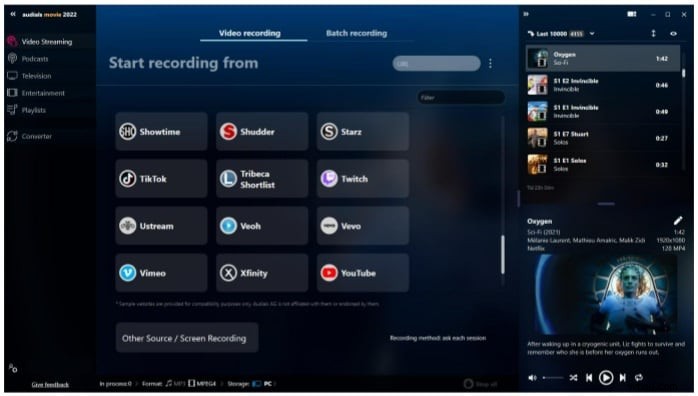The width and height of the screenshot is (698, 396).
Task: Open the Entertainment section
Action: coord(43,93)
